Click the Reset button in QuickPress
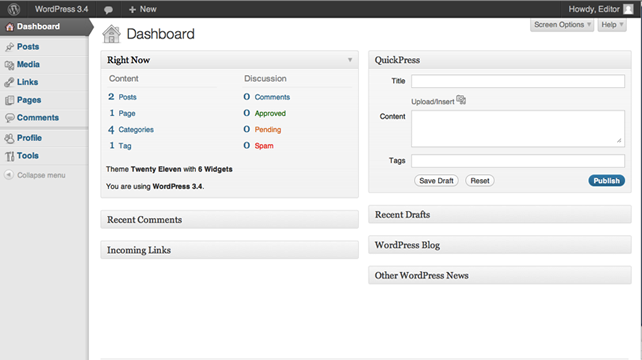 (x=479, y=181)
